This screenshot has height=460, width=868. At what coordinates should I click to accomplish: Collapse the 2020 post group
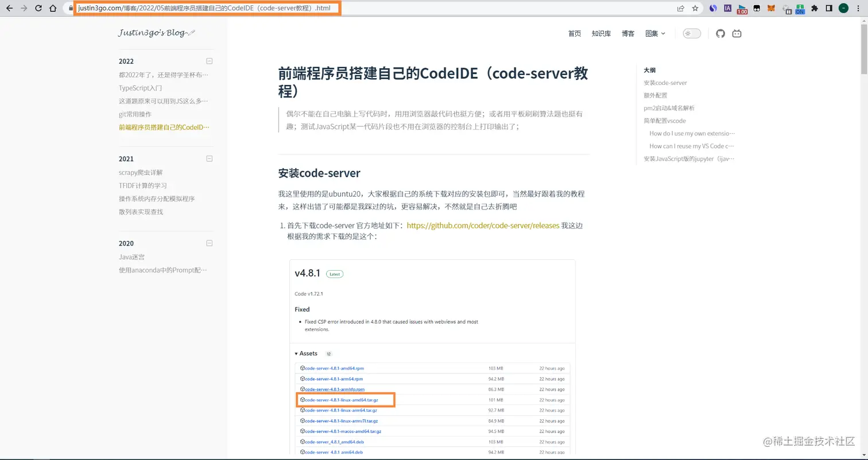pyautogui.click(x=210, y=243)
